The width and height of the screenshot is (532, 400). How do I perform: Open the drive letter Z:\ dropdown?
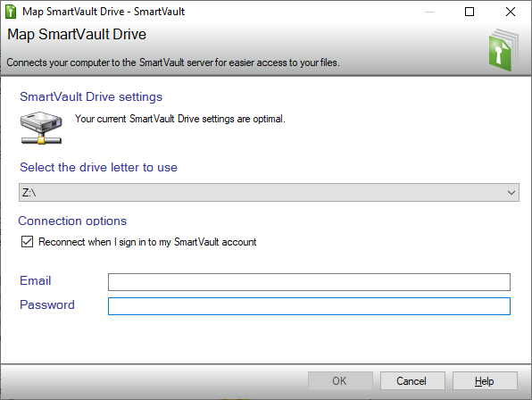pyautogui.click(x=269, y=192)
